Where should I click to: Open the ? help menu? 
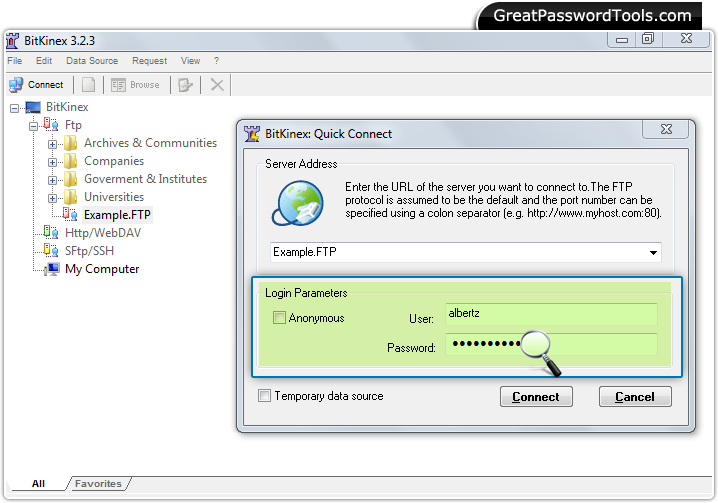216,60
